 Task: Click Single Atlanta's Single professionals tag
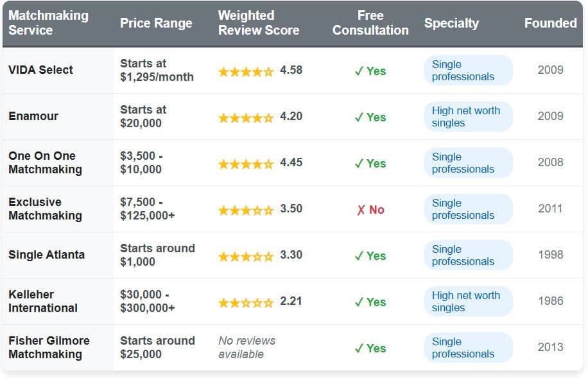point(468,255)
